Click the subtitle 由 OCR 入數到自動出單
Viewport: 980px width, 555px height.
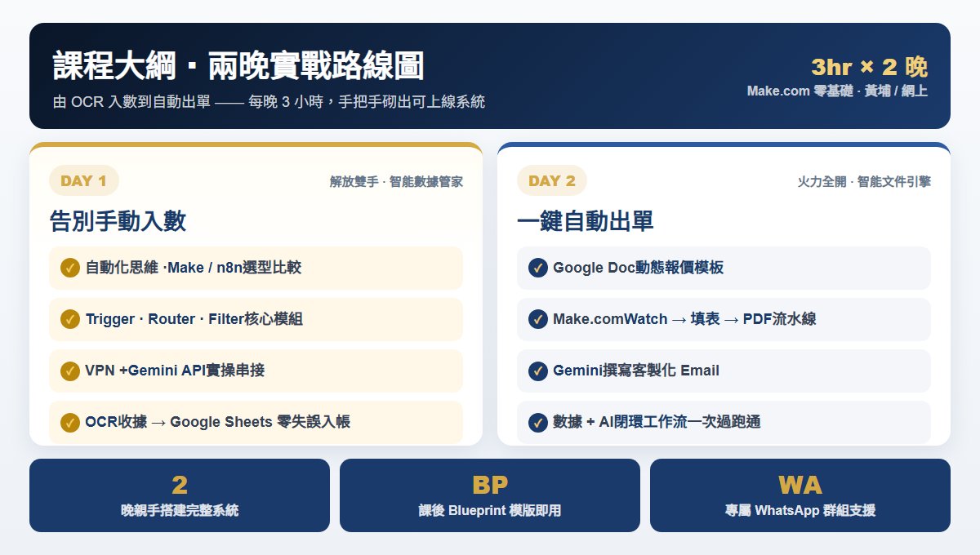(131, 102)
